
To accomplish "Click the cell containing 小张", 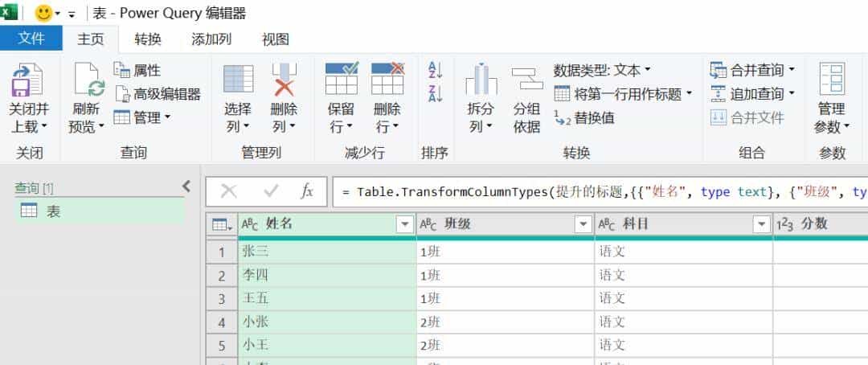I will (326, 322).
